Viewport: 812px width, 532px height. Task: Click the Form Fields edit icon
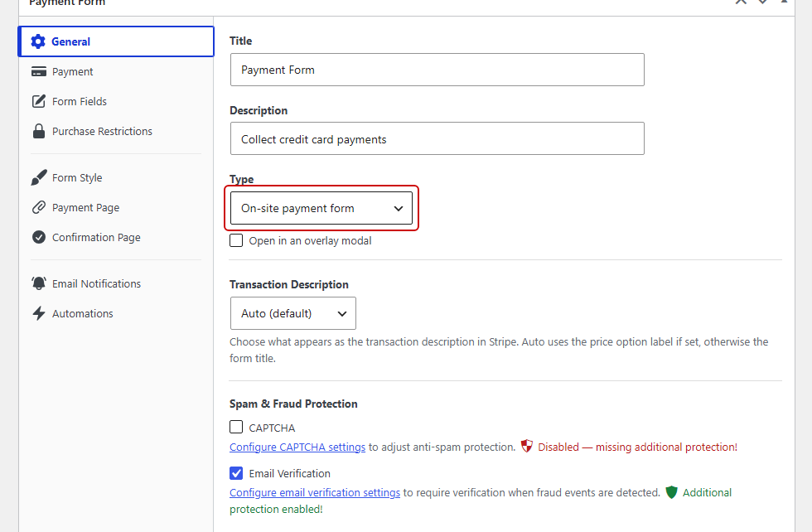[x=39, y=101]
